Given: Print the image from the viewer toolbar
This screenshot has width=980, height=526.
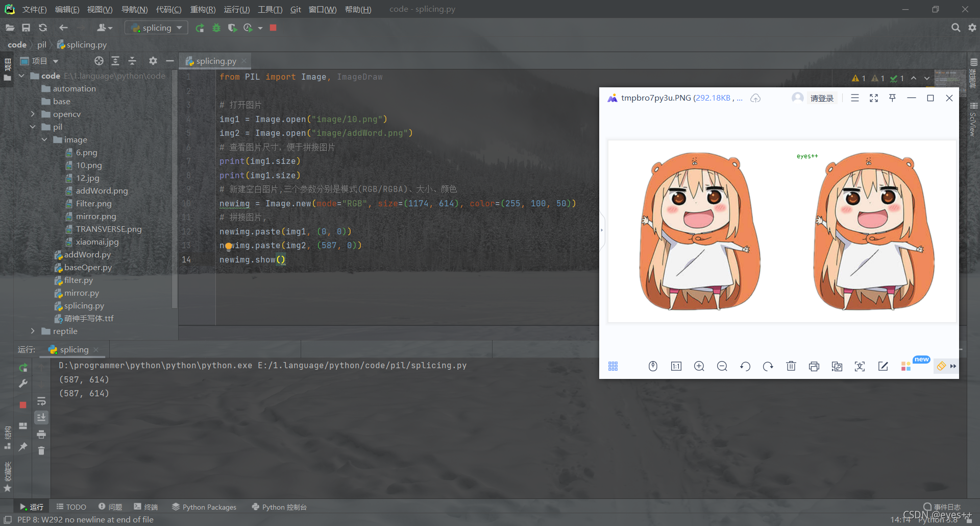Looking at the screenshot, I should (814, 366).
